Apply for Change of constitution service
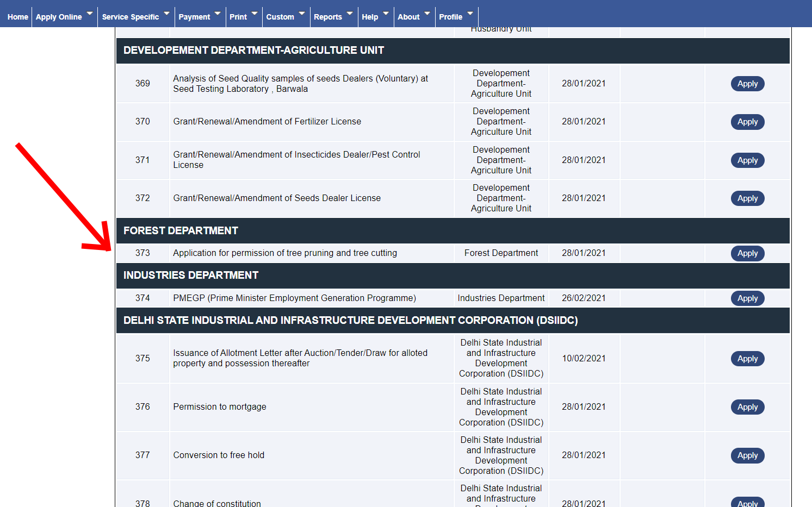 747,503
